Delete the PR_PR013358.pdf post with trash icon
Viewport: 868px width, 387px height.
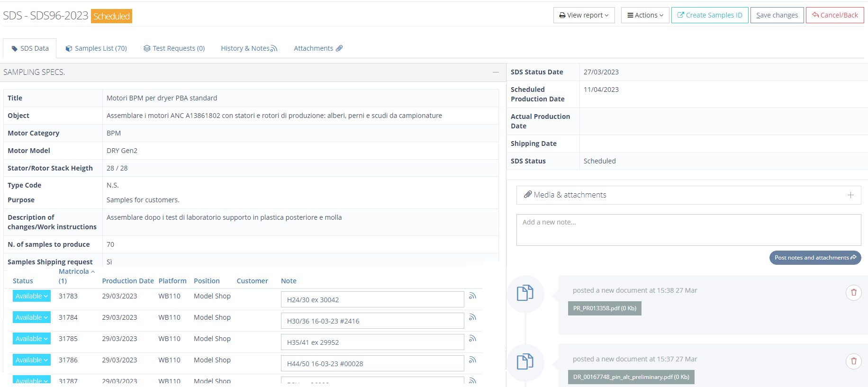(x=853, y=293)
